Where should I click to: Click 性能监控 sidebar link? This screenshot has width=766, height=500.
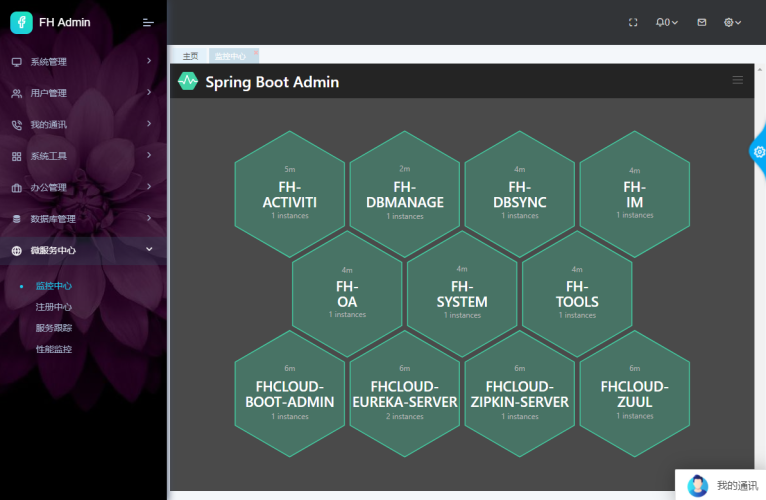53,349
